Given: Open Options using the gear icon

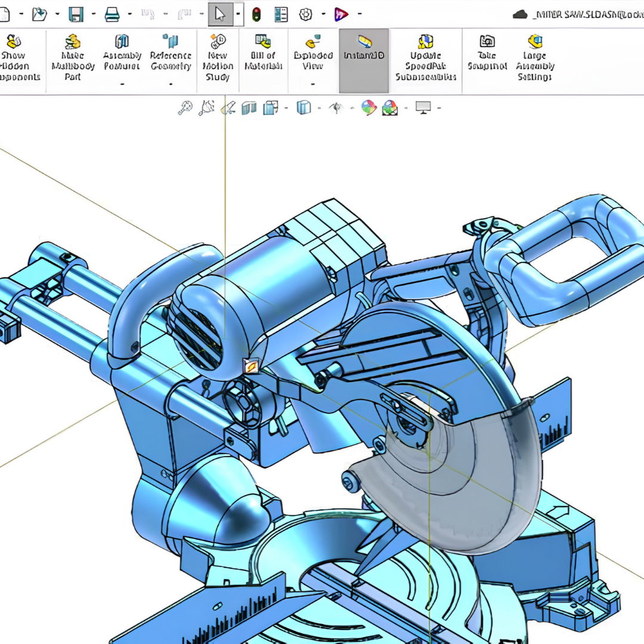Looking at the screenshot, I should 305,14.
